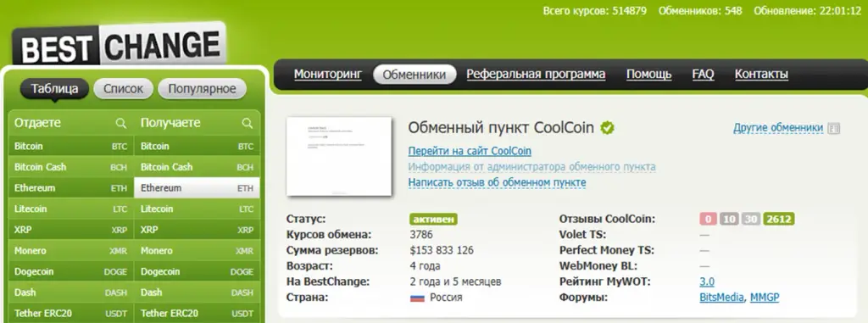Open the MMGP forum link
Screen dimensions: 868x323
tap(765, 298)
